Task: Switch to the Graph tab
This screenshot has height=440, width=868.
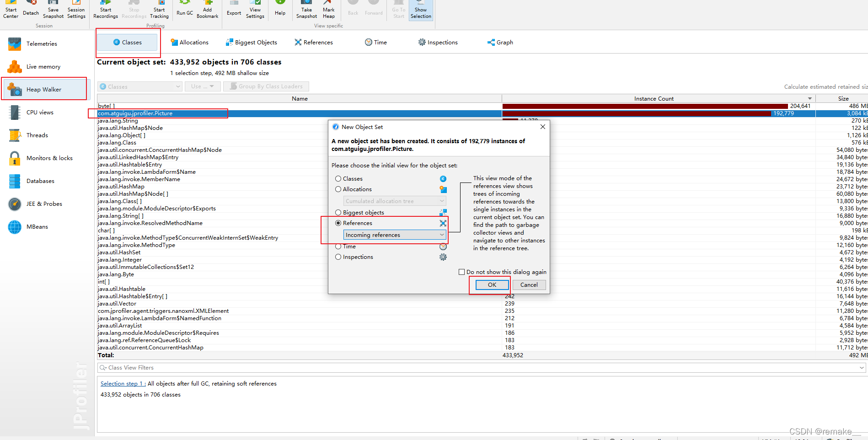Action: point(500,43)
